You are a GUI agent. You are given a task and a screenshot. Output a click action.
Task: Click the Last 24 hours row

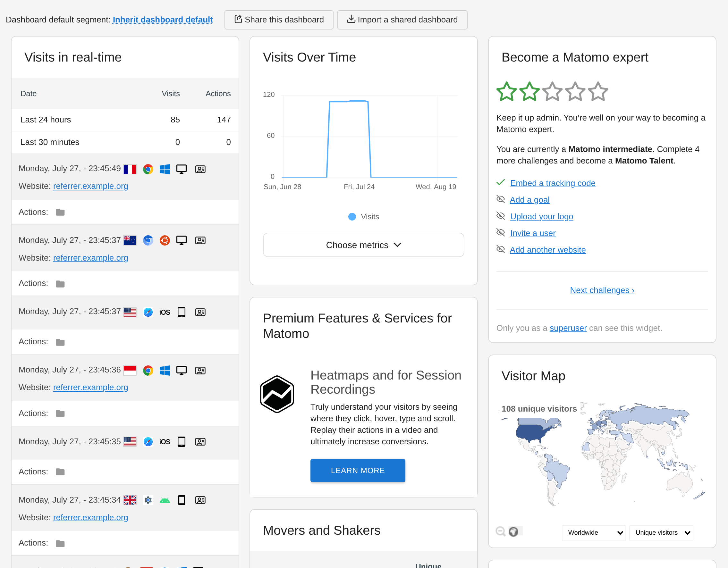tap(125, 120)
